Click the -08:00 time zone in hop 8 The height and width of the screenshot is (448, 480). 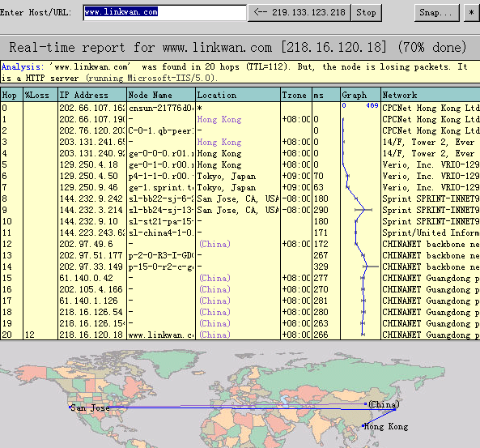(x=296, y=198)
